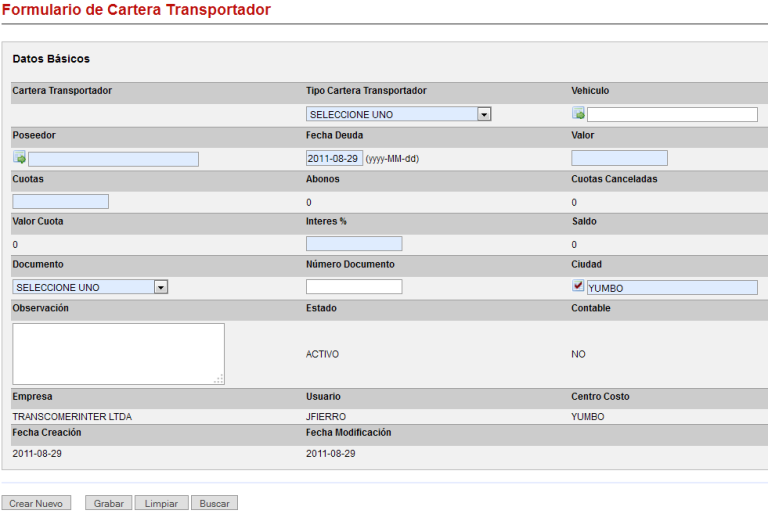Select the Número Documento text box

[x=354, y=287]
